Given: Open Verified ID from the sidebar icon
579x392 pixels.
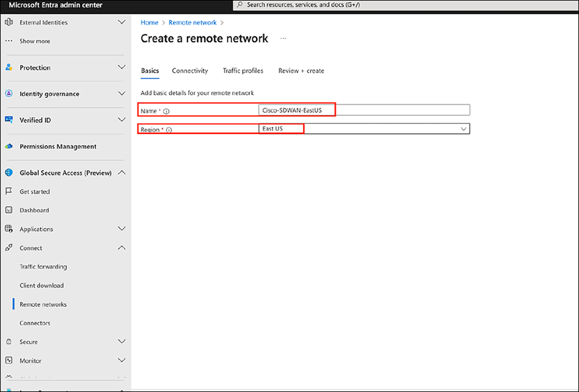Looking at the screenshot, I should point(9,120).
